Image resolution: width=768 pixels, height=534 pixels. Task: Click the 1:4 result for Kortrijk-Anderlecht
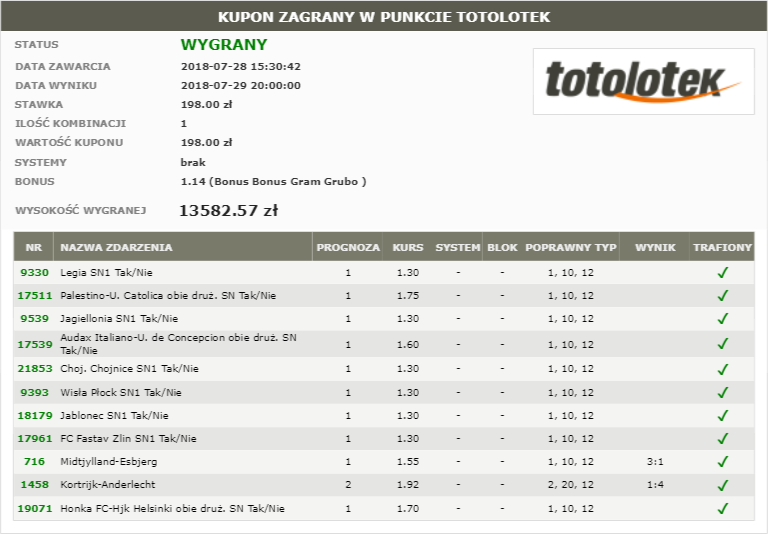[655, 485]
